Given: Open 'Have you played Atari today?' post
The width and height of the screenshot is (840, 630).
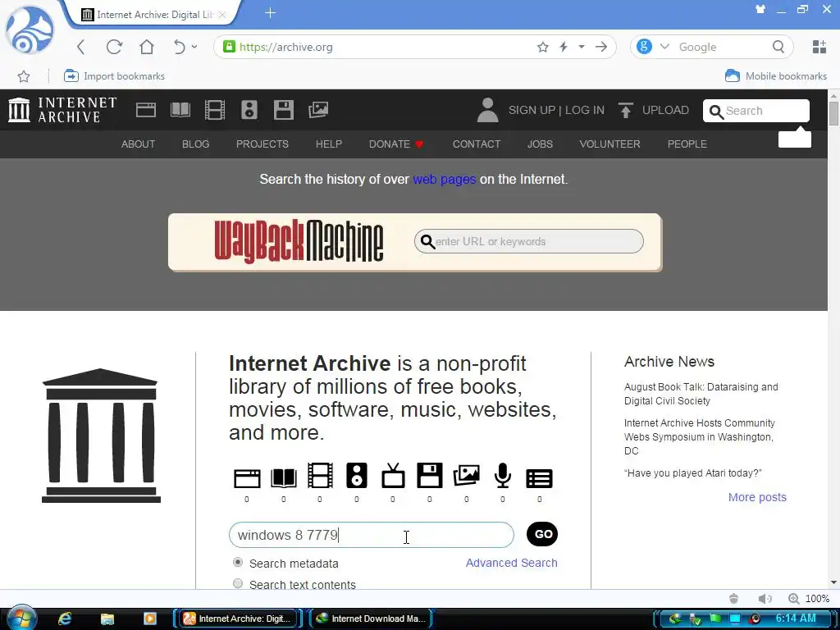Looking at the screenshot, I should tap(693, 473).
